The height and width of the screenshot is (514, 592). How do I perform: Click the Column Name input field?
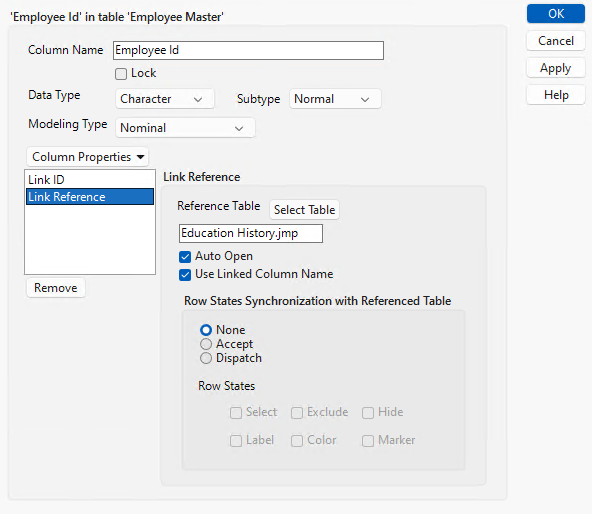point(248,50)
